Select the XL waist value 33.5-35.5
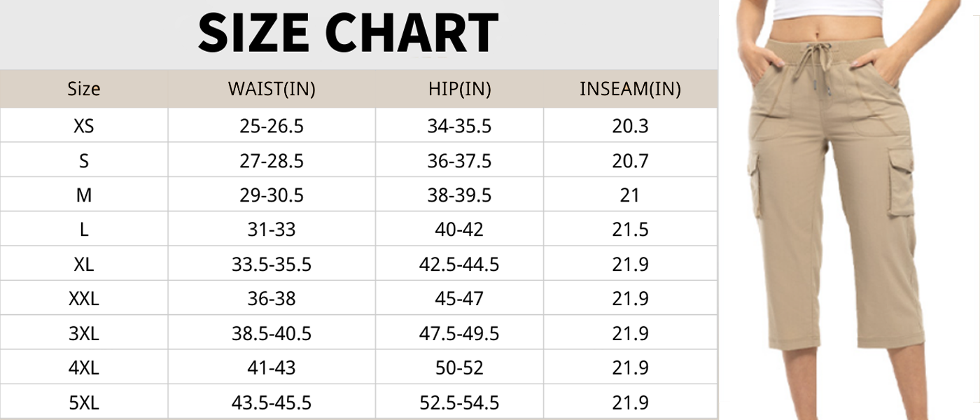 coord(272,265)
